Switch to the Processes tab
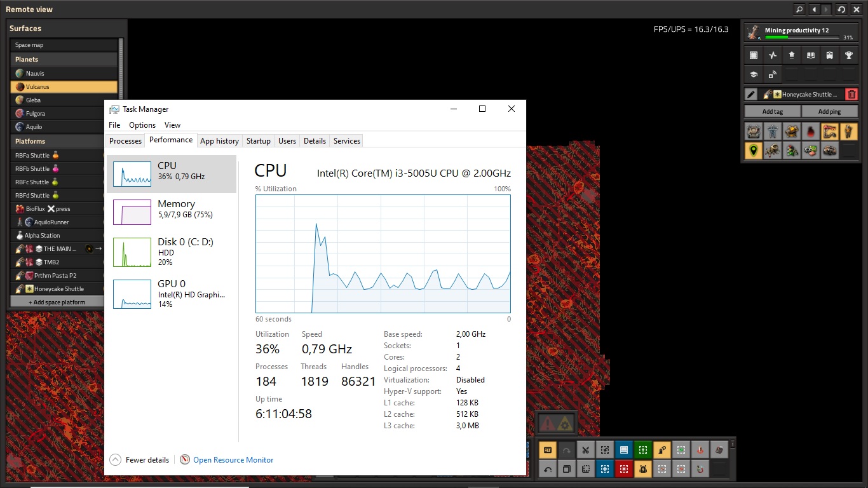Image resolution: width=868 pixels, height=488 pixels. (126, 141)
